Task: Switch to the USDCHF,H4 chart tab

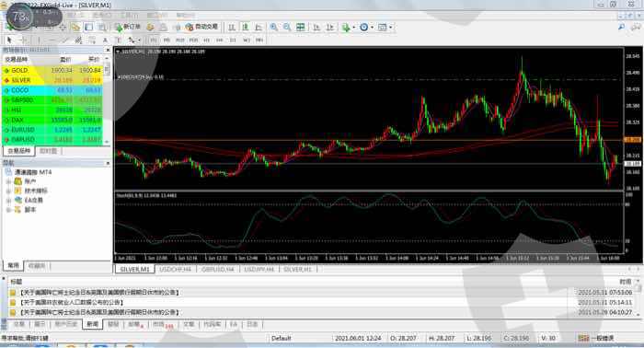Action: click(x=176, y=270)
